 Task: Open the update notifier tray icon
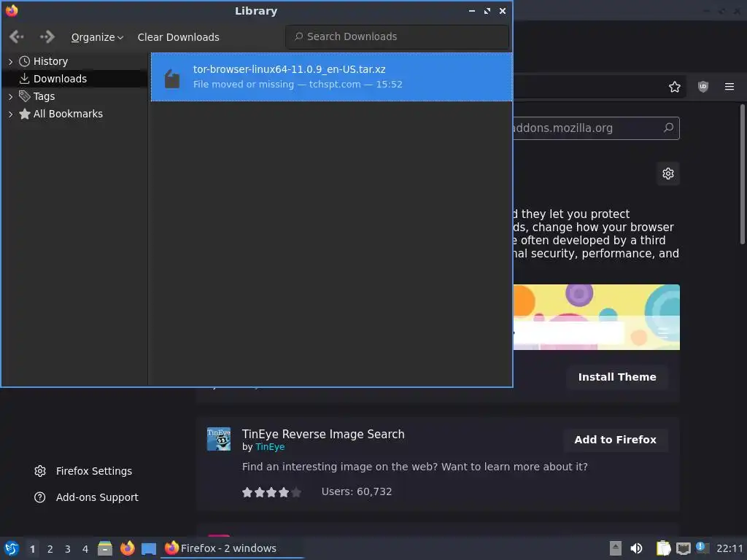703,548
